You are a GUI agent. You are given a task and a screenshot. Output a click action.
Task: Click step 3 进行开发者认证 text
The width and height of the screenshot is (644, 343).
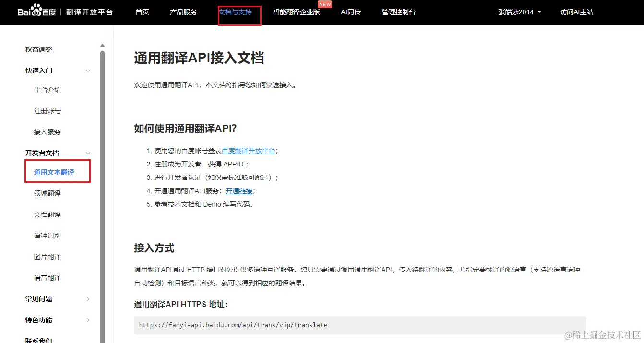[216, 177]
